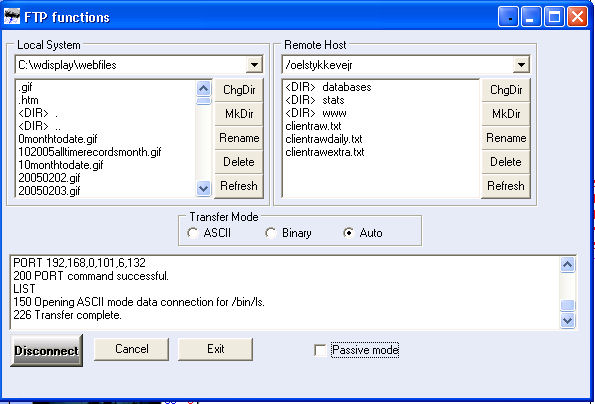This screenshot has width=595, height=404.
Task: Click the remote host Delete button
Action: coord(506,162)
